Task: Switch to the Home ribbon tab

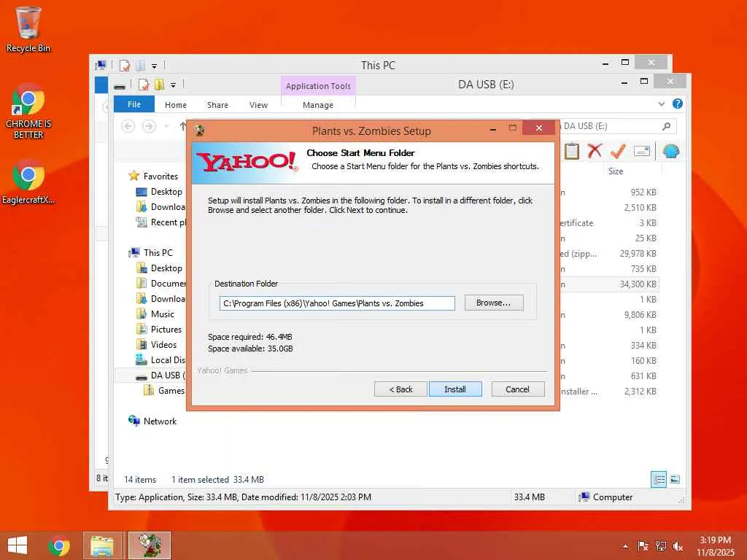Action: click(176, 105)
